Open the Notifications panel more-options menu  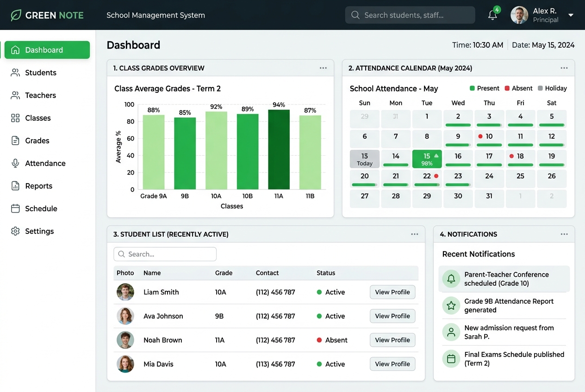coord(564,234)
